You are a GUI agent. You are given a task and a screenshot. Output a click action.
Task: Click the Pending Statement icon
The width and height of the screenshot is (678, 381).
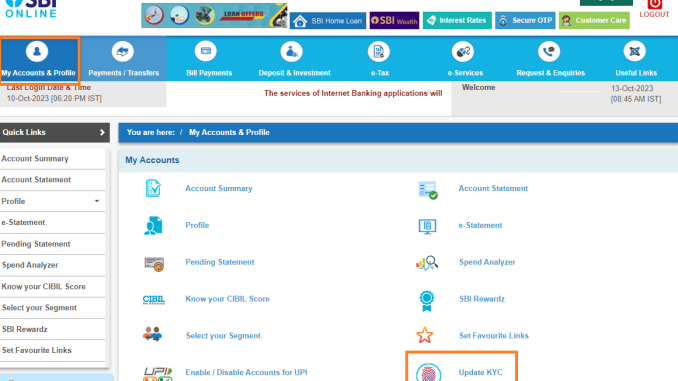(x=154, y=263)
